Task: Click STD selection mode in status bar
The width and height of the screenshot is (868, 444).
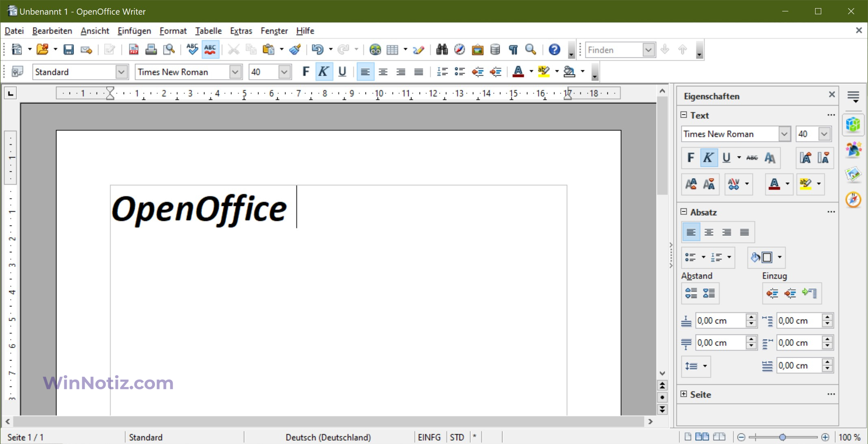Action: click(457, 437)
